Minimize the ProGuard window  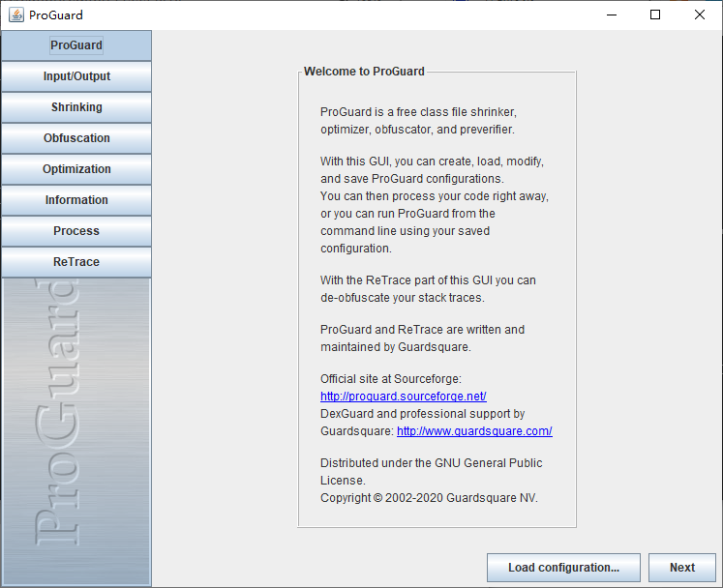612,15
